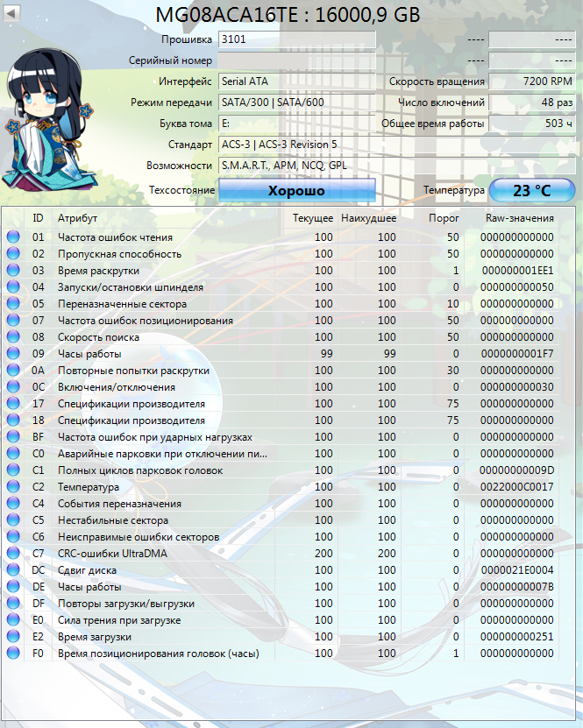Select the Аварийные парковки при отключении row

coord(281,454)
